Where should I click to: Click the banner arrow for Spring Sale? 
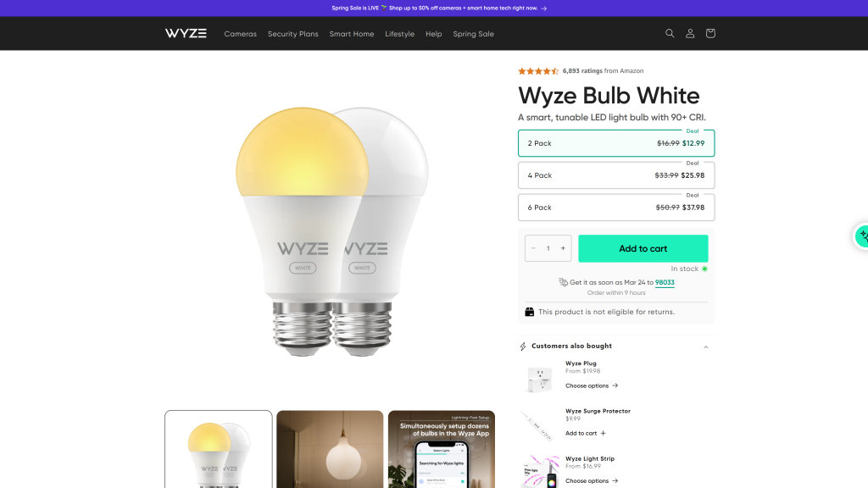coord(543,8)
